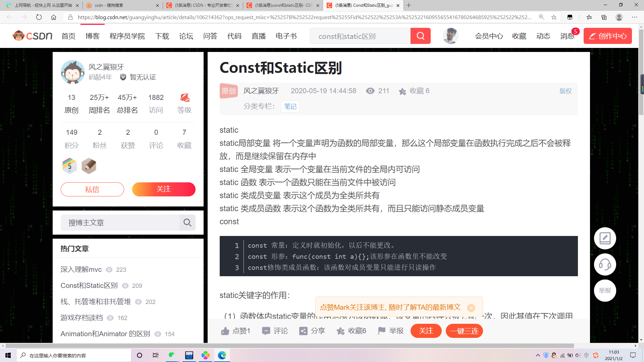Click the taskbar search box
This screenshot has width=644, height=362.
74,355
